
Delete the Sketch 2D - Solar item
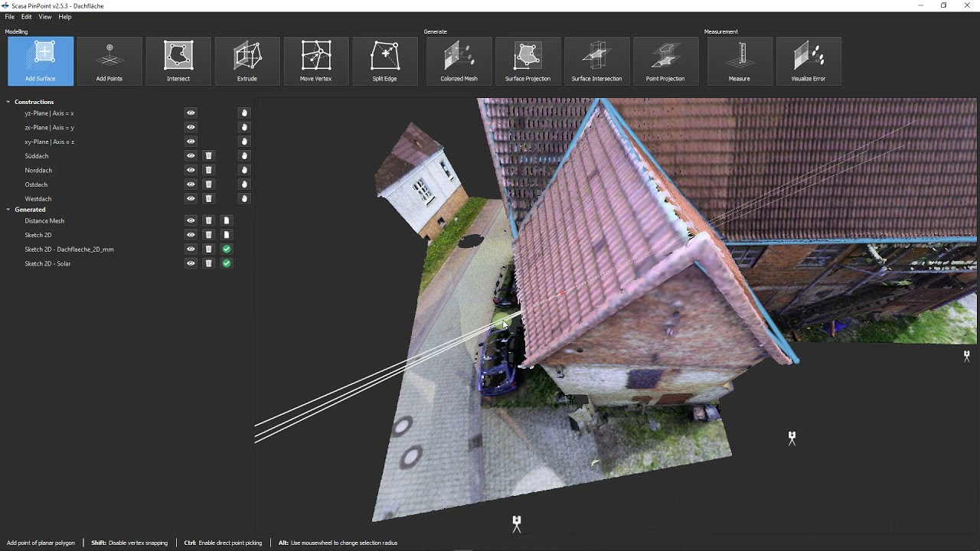pyautogui.click(x=208, y=263)
